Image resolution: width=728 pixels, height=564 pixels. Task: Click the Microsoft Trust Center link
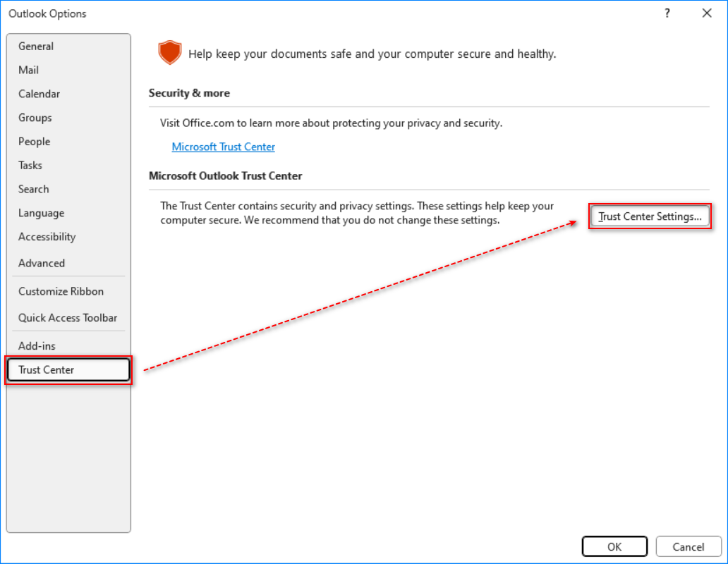224,147
